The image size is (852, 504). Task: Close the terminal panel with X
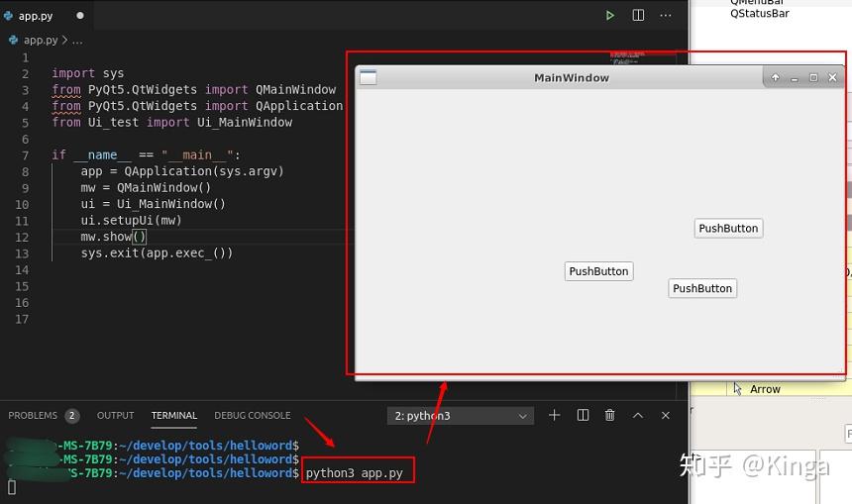point(666,416)
